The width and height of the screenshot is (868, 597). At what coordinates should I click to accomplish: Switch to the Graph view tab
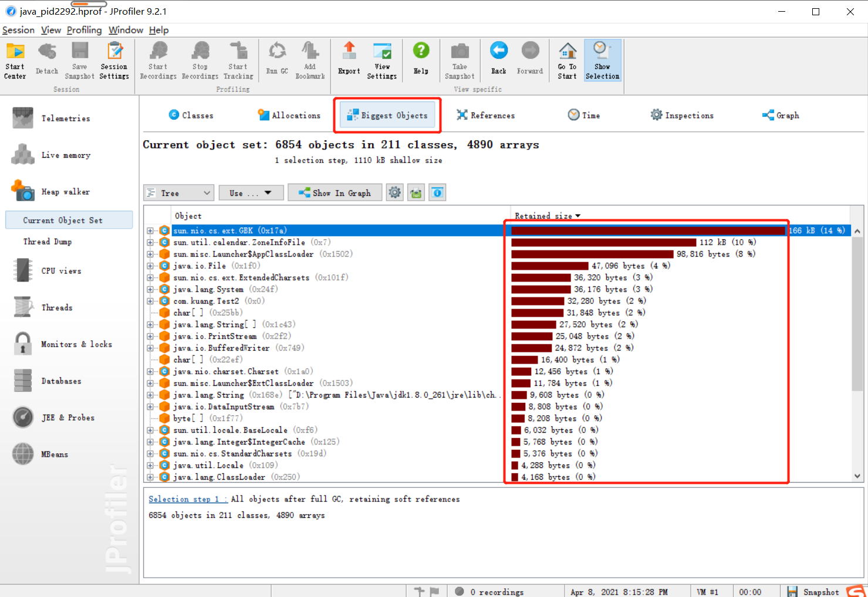[781, 116]
